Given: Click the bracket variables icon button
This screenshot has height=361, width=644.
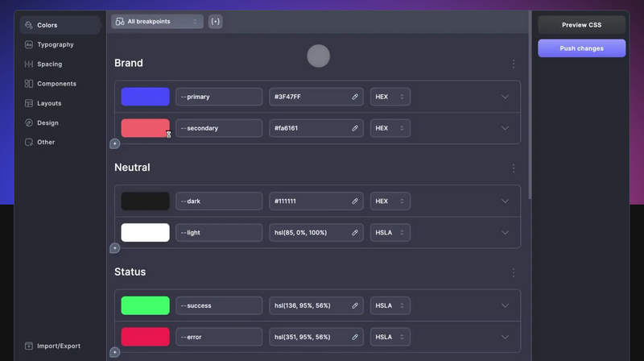Looking at the screenshot, I should (215, 22).
